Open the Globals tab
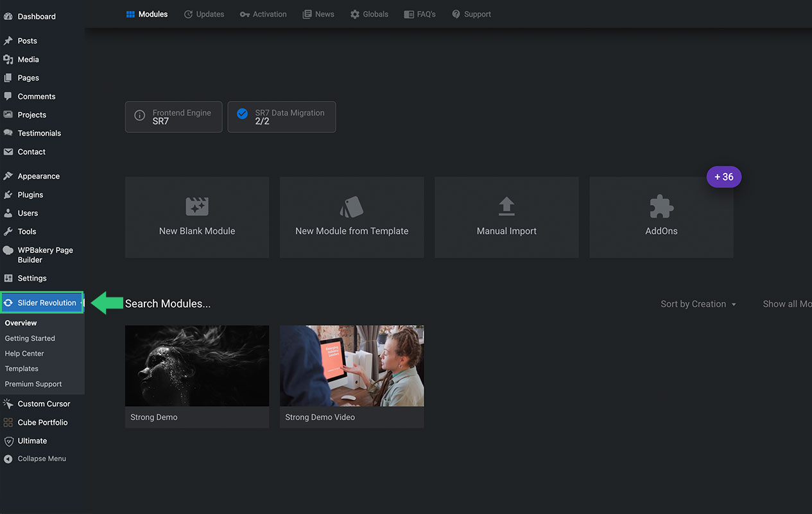This screenshot has height=514, width=812. [369, 14]
